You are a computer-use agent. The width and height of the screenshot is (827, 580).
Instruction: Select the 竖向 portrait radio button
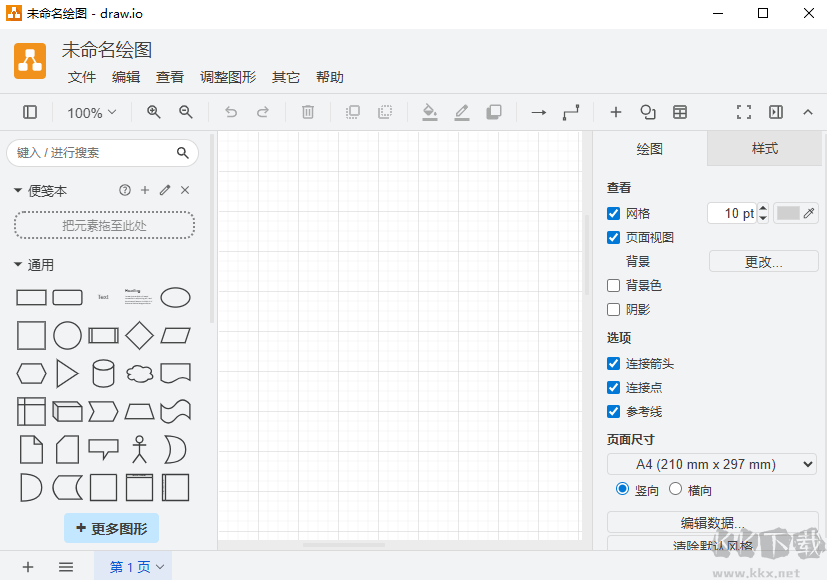tap(622, 489)
